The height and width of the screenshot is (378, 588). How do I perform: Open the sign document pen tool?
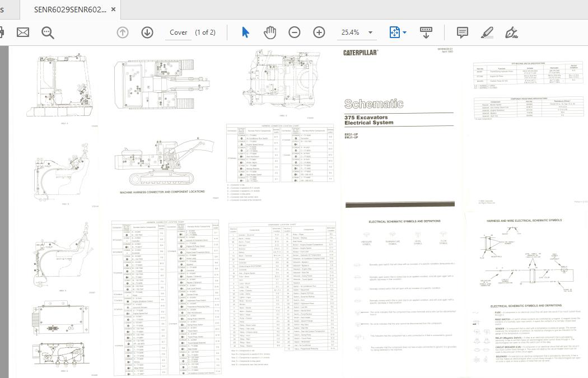click(x=511, y=32)
